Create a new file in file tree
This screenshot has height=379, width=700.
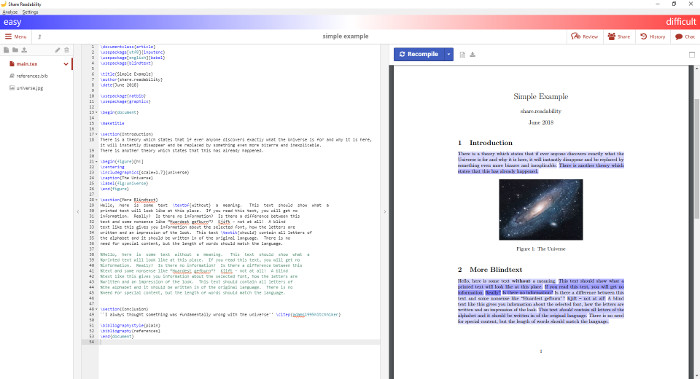(6, 50)
